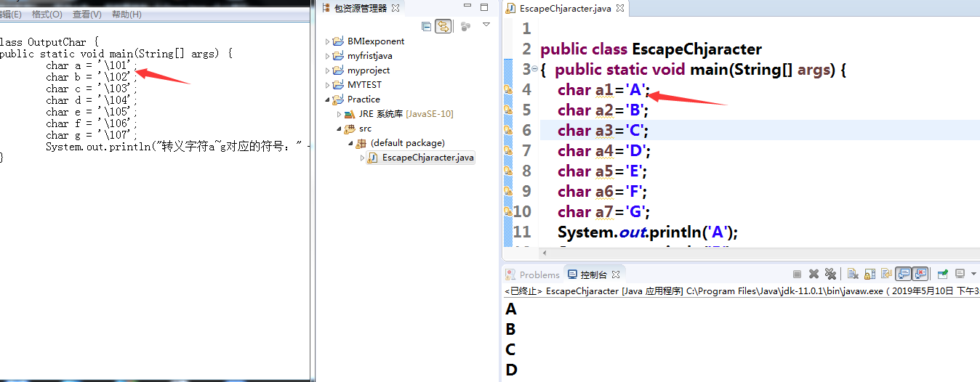
Task: Select the (default package) package icon
Action: [361, 143]
